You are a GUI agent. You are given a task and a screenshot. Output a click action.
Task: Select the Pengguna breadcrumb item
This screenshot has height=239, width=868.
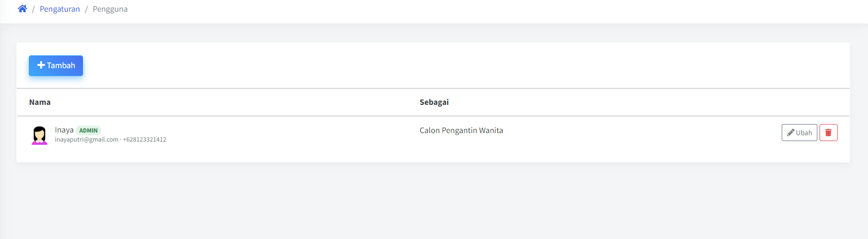pyautogui.click(x=110, y=9)
